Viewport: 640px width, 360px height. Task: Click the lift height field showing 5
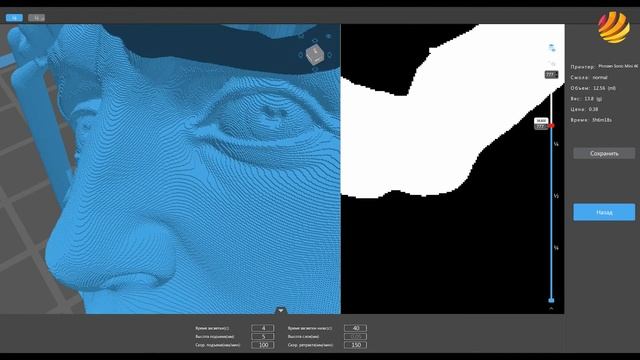coord(263,336)
